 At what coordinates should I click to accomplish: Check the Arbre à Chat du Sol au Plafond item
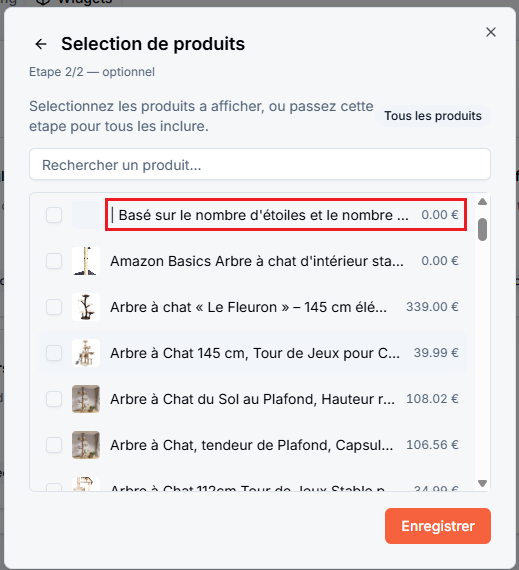54,399
